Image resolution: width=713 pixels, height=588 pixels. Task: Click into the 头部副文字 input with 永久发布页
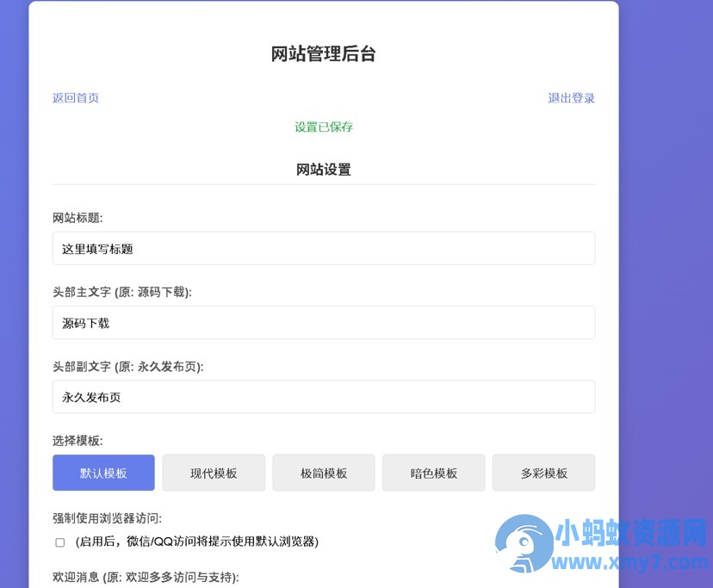(324, 397)
